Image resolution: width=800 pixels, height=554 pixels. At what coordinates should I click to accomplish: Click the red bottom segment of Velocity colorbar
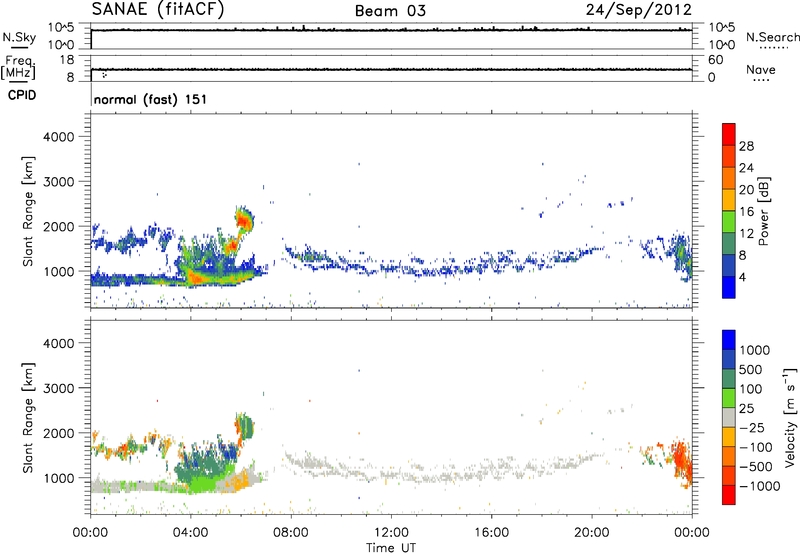click(729, 495)
